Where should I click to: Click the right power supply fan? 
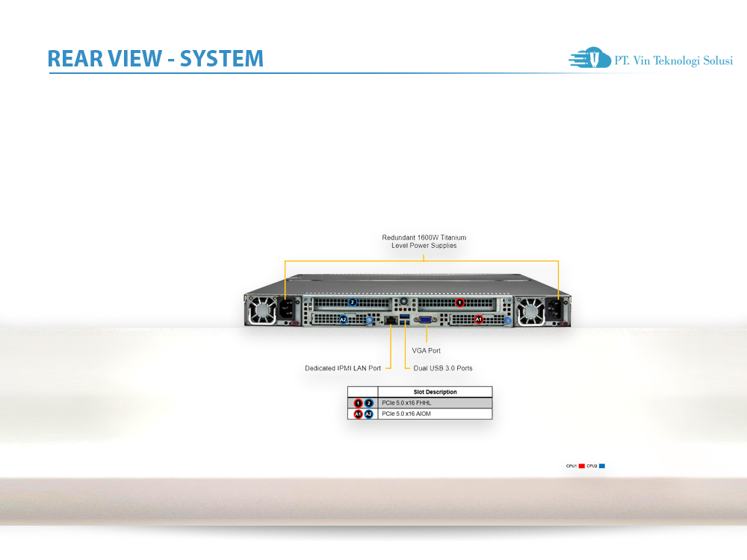pos(530,311)
